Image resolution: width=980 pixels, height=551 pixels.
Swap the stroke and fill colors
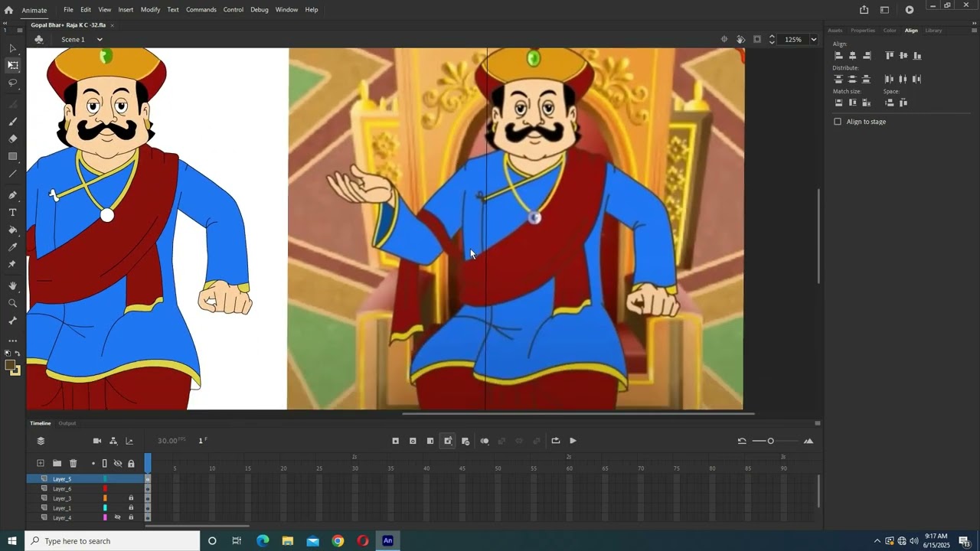17,354
